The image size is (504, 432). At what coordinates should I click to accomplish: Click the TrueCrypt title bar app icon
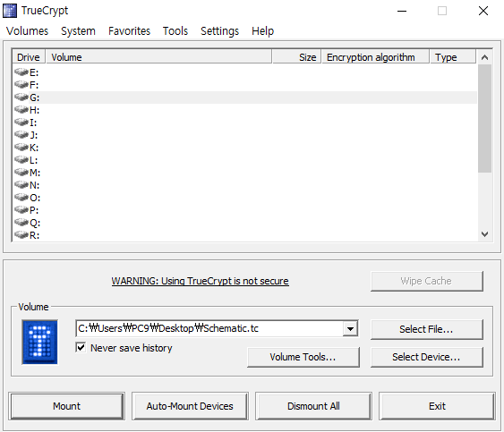point(10,11)
